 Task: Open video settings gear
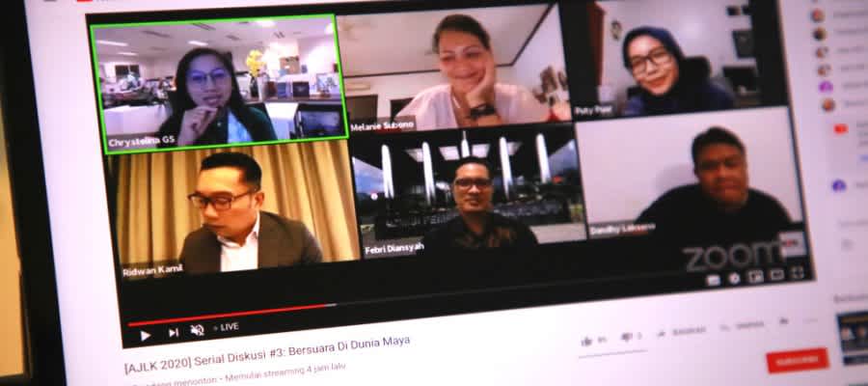[x=734, y=279]
